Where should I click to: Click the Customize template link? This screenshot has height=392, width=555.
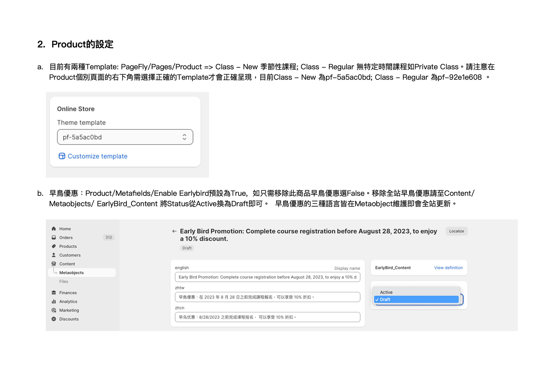click(97, 156)
